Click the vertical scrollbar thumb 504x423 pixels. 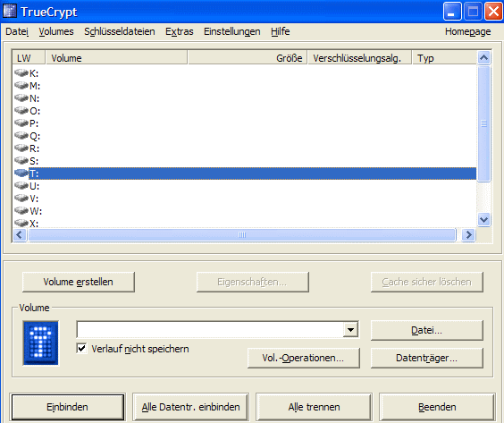pos(483,123)
